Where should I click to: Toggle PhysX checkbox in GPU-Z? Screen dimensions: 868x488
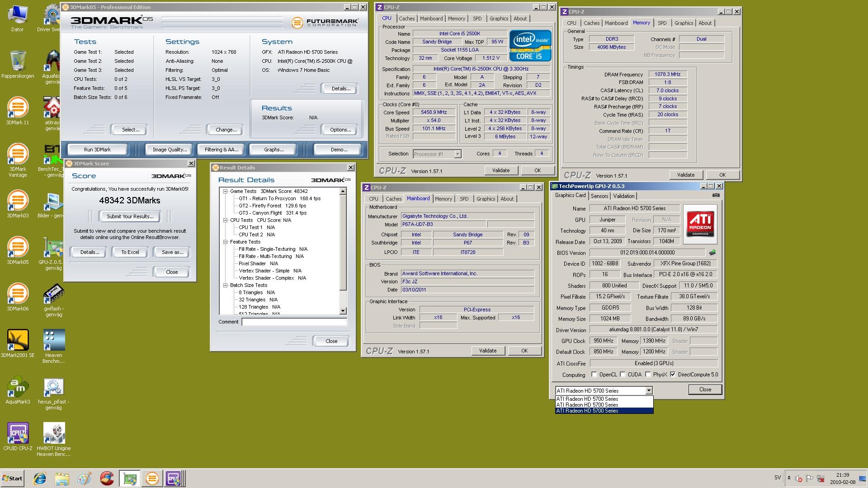[648, 375]
